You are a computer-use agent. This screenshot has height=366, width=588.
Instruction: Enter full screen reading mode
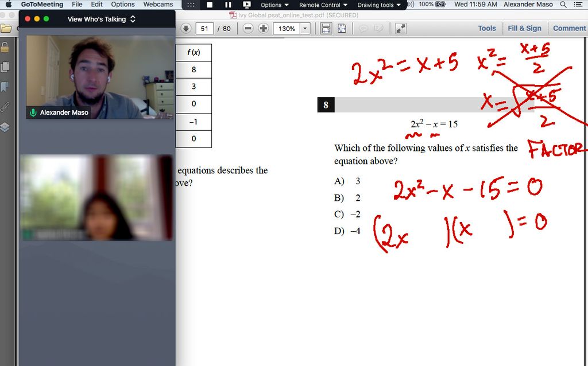(401, 28)
